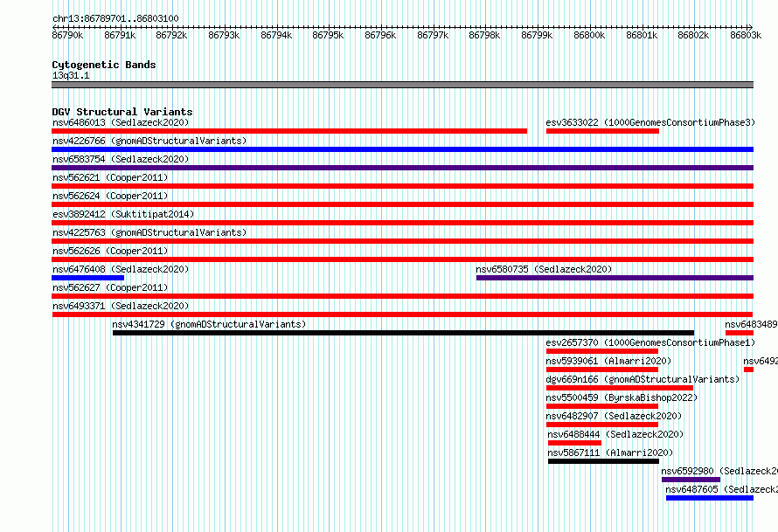Click the chr13:86789701..86803100 coordinates text
Screen dimensions: 778x532
pyautogui.click(x=115, y=18)
